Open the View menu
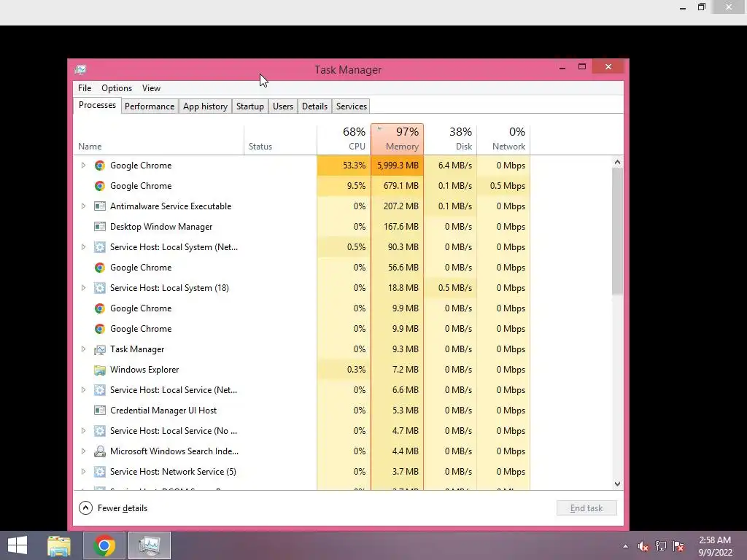The height and width of the screenshot is (560, 747). coord(151,88)
